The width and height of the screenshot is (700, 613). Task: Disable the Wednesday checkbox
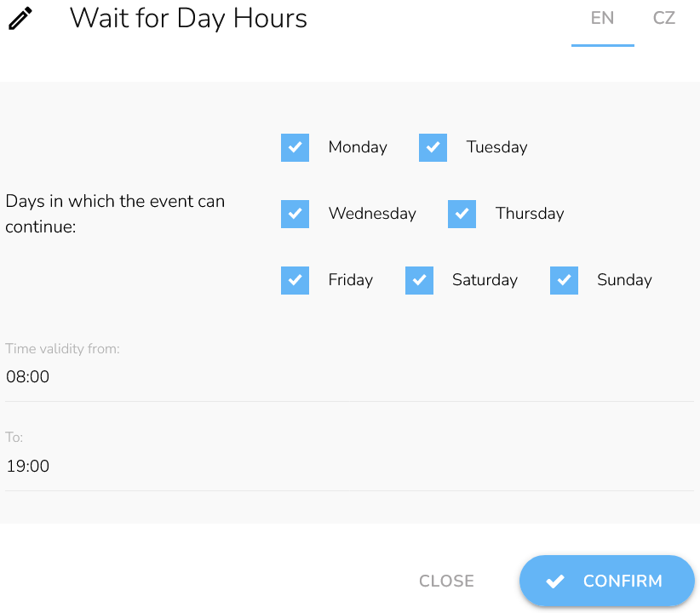[x=295, y=214]
